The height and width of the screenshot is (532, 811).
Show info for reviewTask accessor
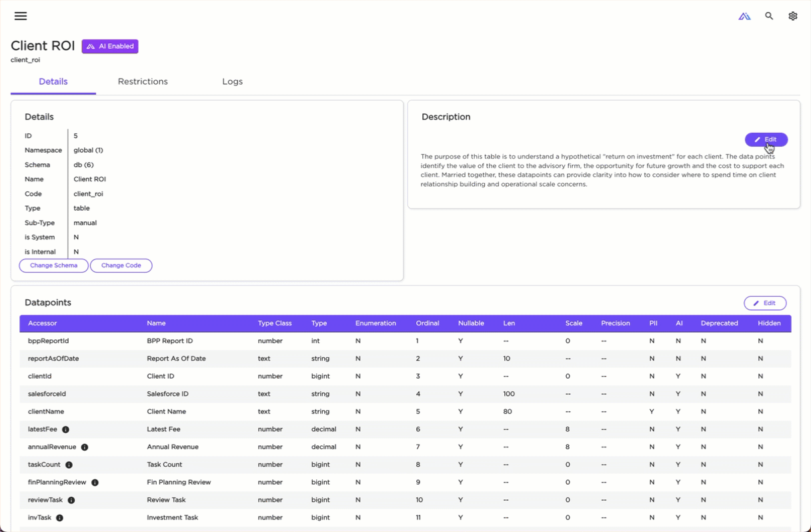71,501
